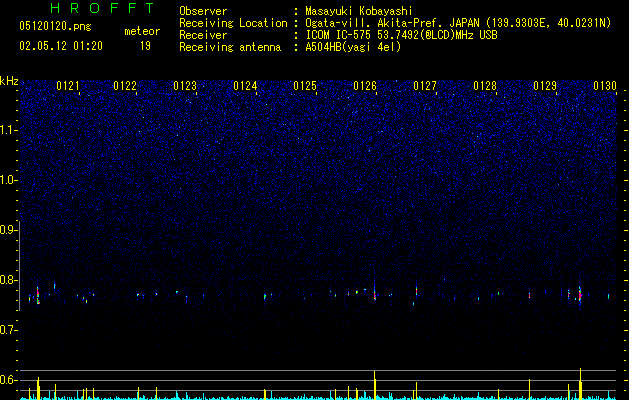
Task: Click the name Masayuki Kobayashi
Action: pos(359,11)
